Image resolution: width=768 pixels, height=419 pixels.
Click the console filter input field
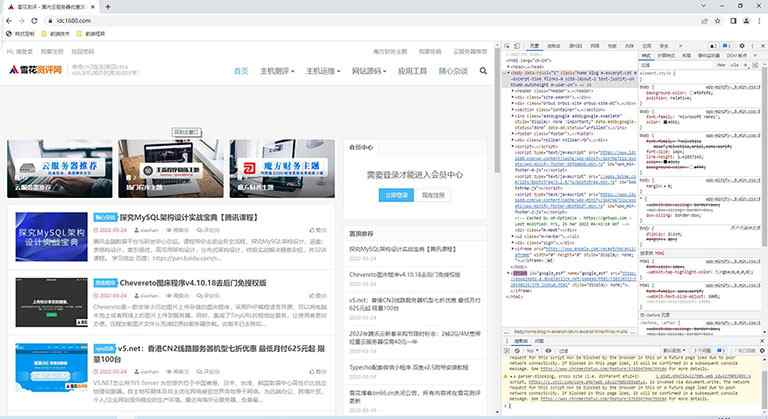pos(607,350)
